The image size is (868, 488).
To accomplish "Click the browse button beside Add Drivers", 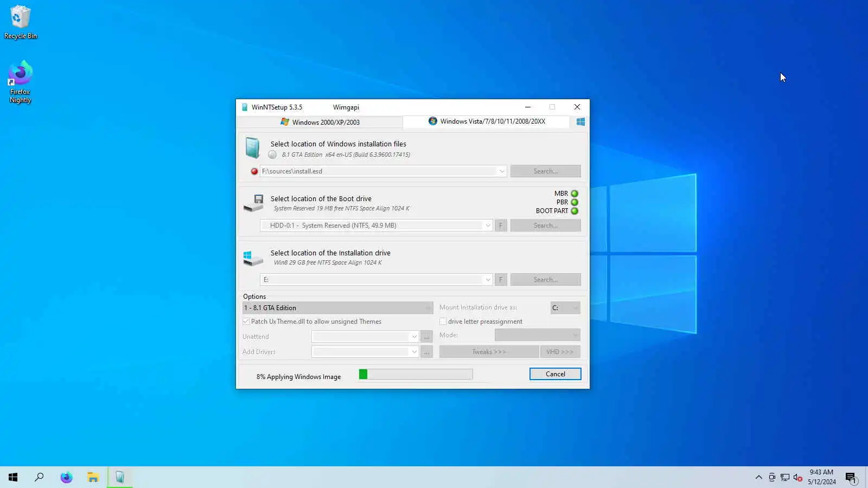I will point(427,352).
